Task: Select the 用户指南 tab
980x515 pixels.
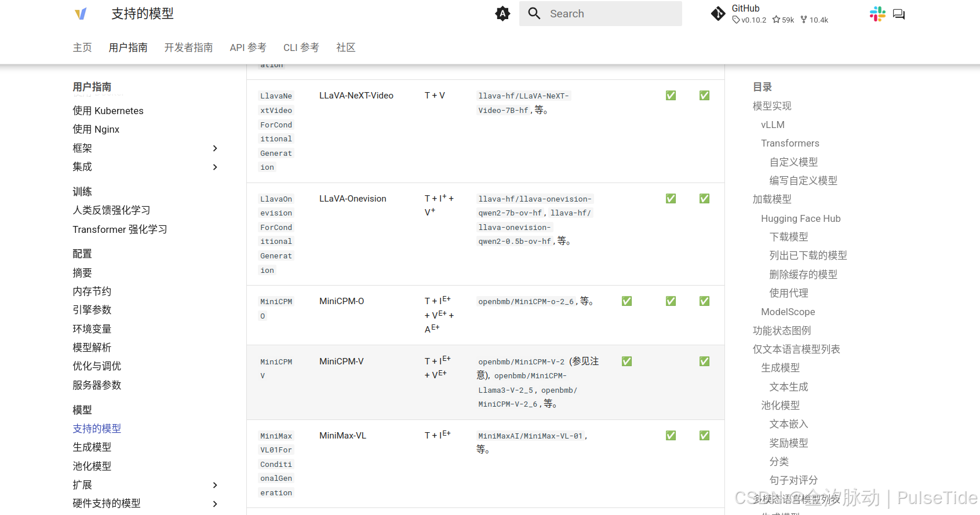Action: point(128,48)
